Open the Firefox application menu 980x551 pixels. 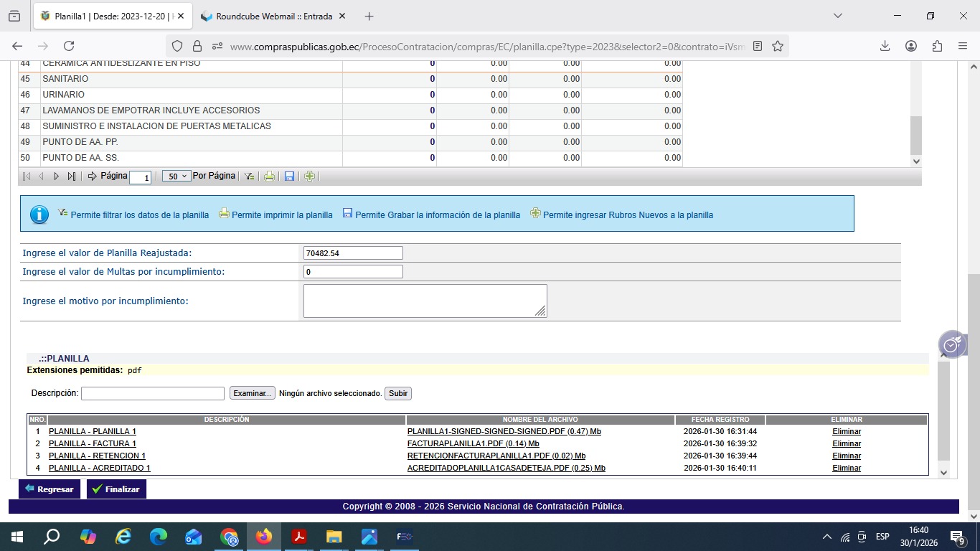[x=963, y=46]
